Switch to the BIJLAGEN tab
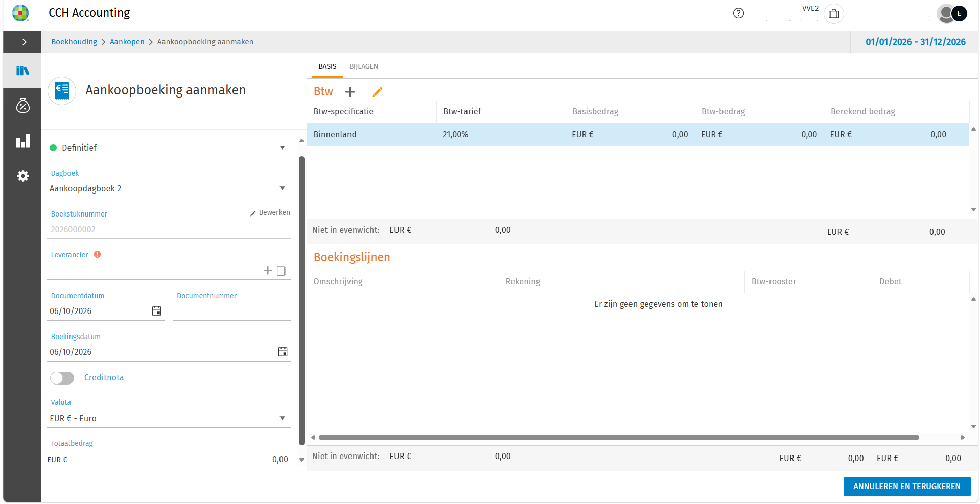980x504 pixels. (x=364, y=66)
